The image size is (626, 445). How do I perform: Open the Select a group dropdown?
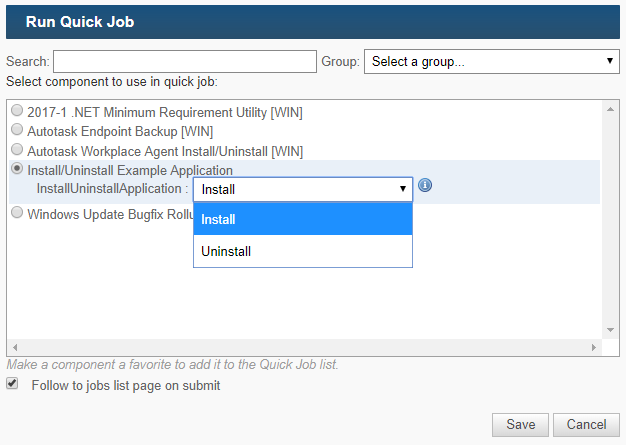coord(492,61)
